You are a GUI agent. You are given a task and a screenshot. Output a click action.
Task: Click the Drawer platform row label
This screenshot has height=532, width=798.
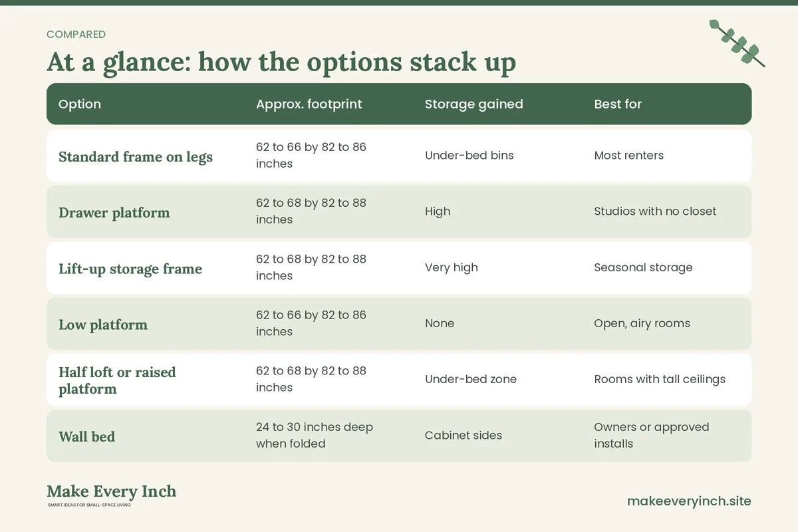tap(114, 213)
